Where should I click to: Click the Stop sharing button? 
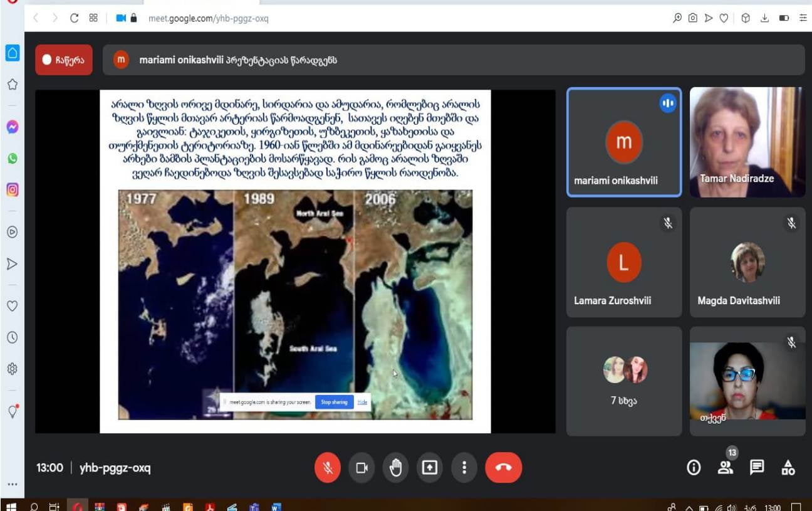334,402
